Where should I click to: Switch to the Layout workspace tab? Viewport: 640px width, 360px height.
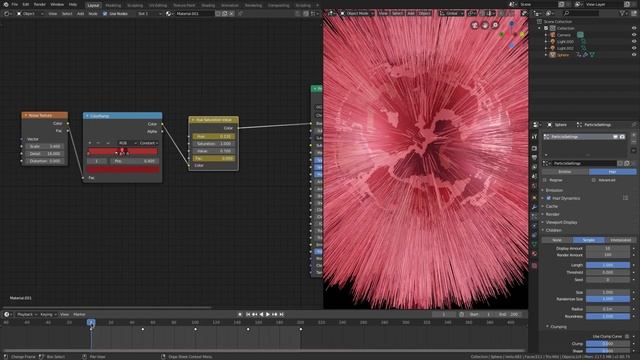click(x=93, y=5)
